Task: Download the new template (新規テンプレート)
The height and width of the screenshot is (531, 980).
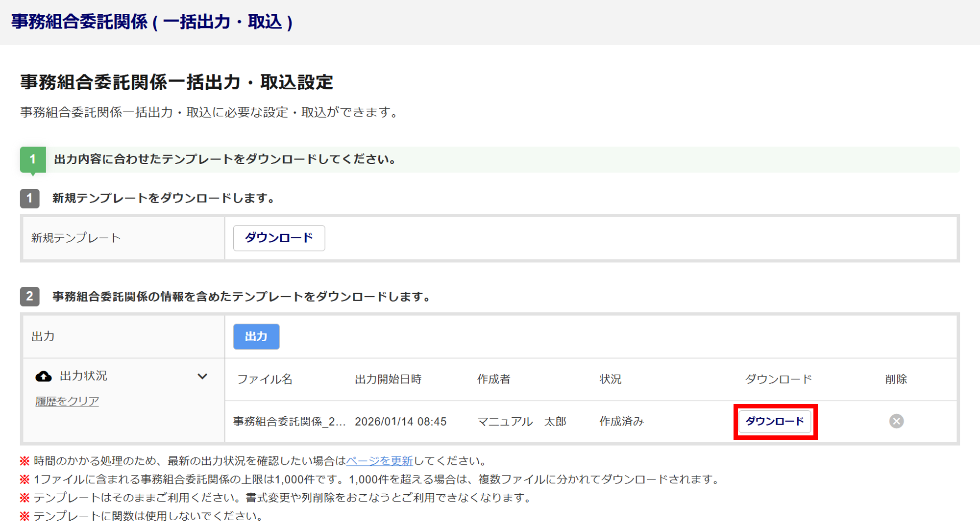Action: pos(279,238)
